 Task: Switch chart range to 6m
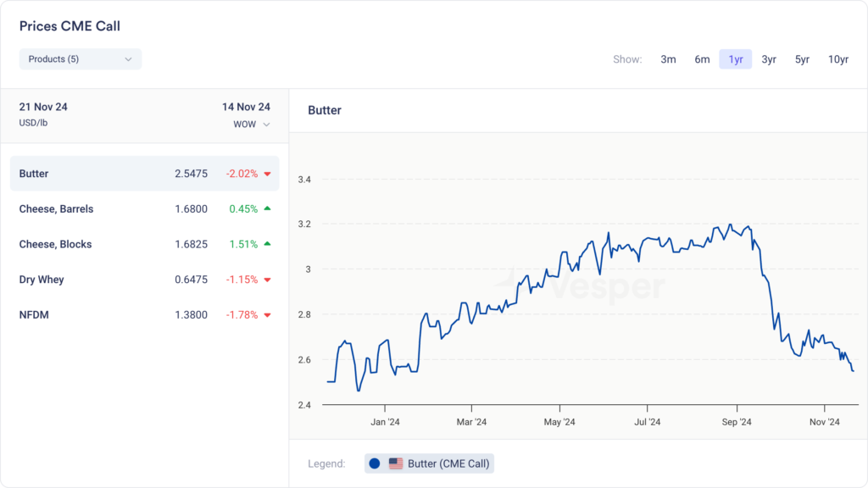click(702, 59)
